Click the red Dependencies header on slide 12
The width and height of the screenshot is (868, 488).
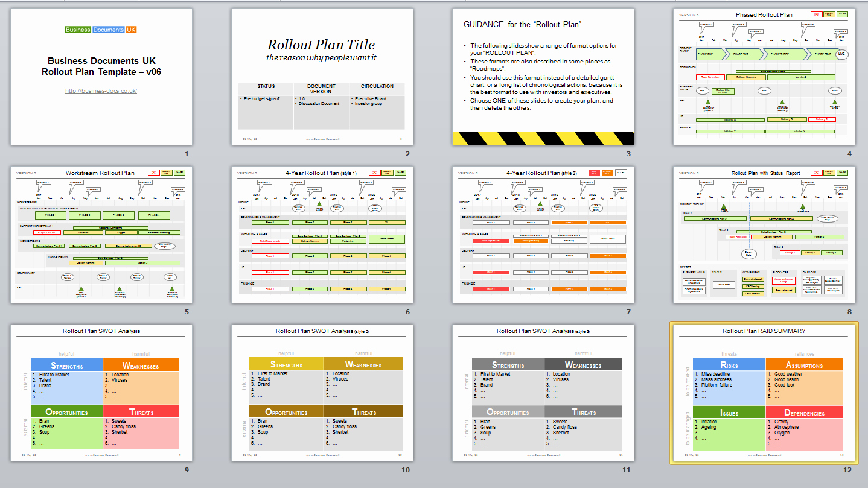[804, 412]
